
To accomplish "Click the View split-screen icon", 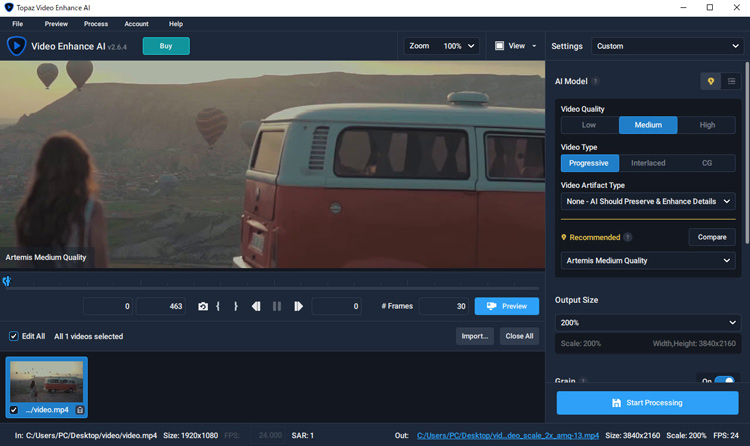I will tap(499, 46).
